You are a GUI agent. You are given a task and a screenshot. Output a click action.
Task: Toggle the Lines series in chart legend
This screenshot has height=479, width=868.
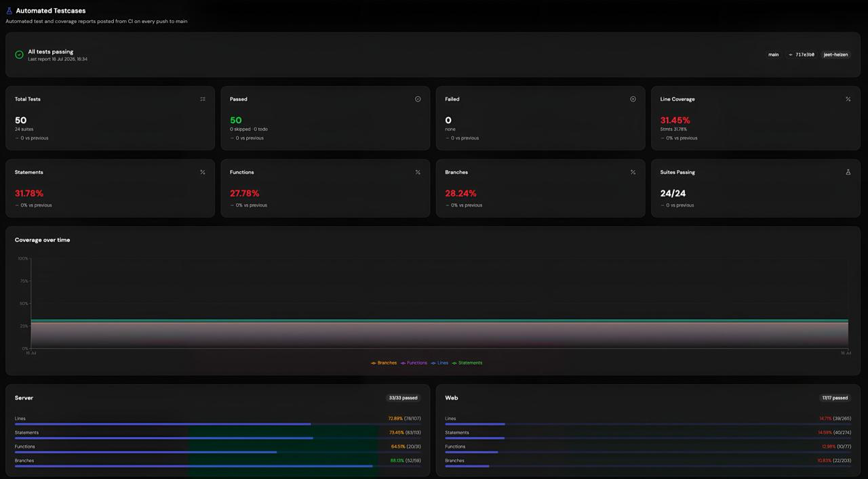tap(440, 363)
